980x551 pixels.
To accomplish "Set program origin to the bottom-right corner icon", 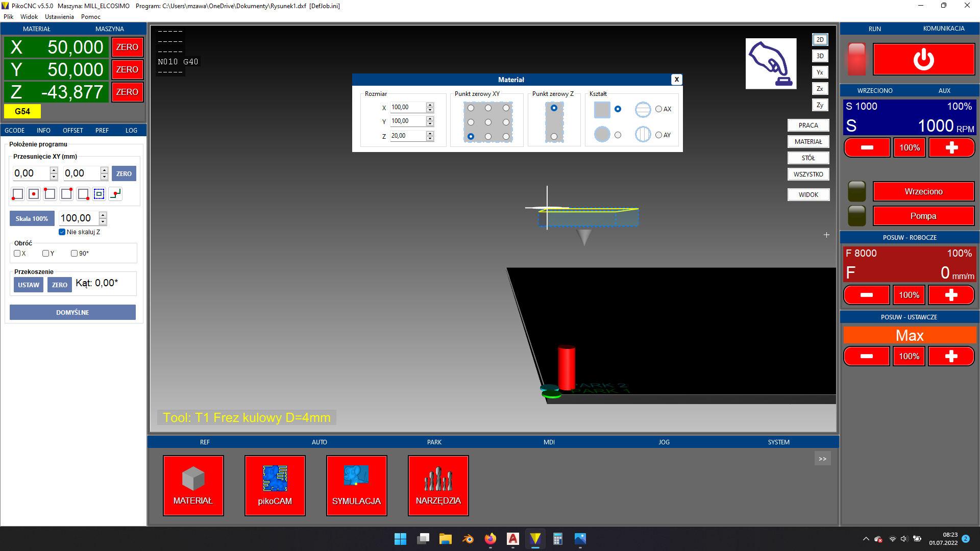I will pos(83,194).
